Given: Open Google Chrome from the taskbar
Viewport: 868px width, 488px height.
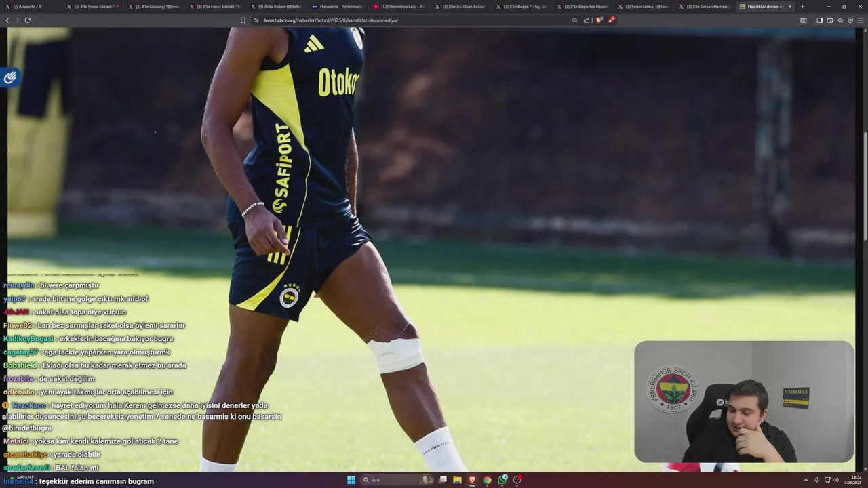Looking at the screenshot, I should (487, 480).
